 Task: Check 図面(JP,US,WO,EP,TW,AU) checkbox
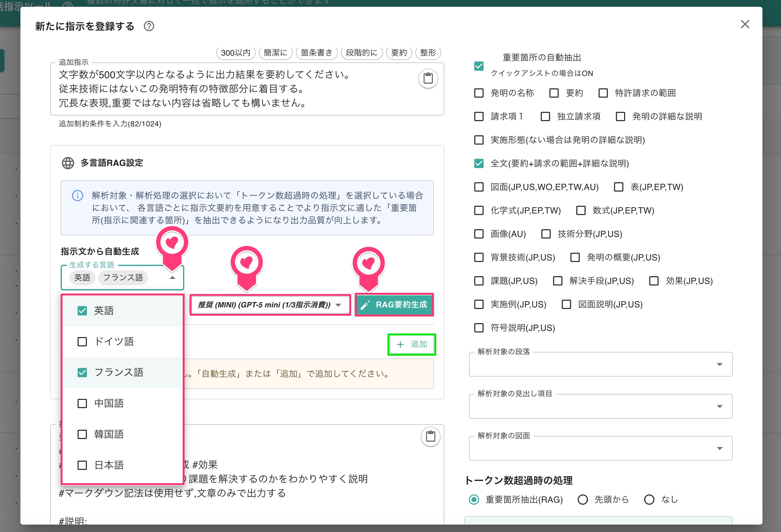click(479, 187)
